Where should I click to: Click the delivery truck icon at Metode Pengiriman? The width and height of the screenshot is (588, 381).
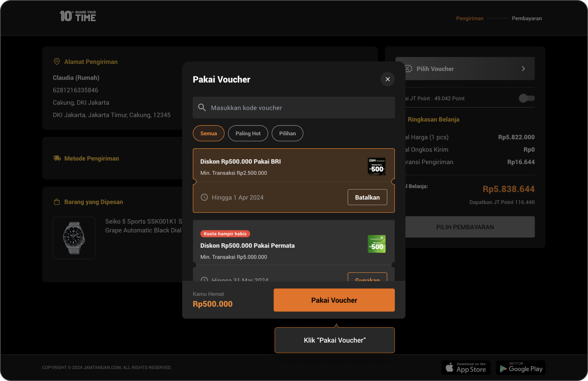point(57,158)
